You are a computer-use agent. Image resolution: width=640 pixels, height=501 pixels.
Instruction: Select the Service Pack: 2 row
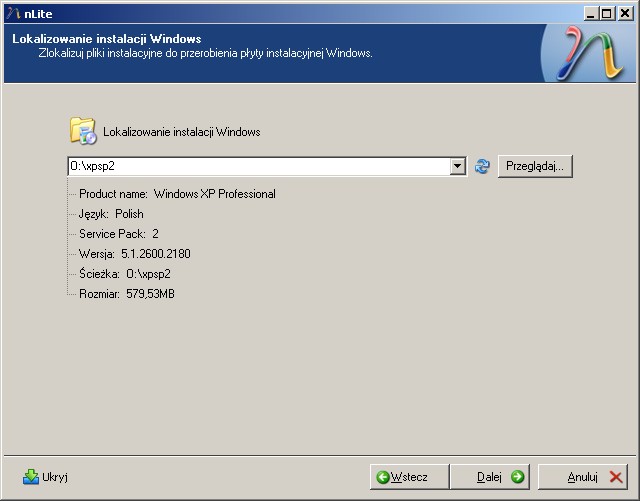(x=119, y=234)
